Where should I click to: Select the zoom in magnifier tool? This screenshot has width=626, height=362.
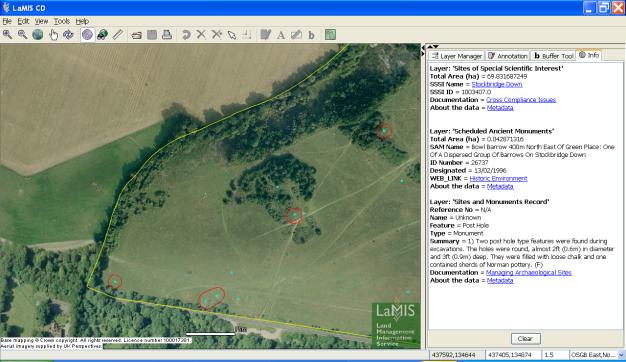[7, 35]
